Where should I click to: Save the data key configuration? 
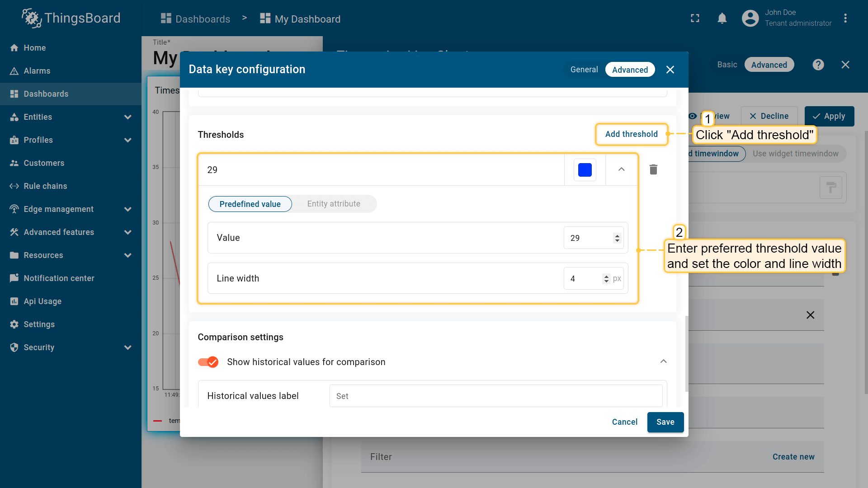[x=665, y=422]
